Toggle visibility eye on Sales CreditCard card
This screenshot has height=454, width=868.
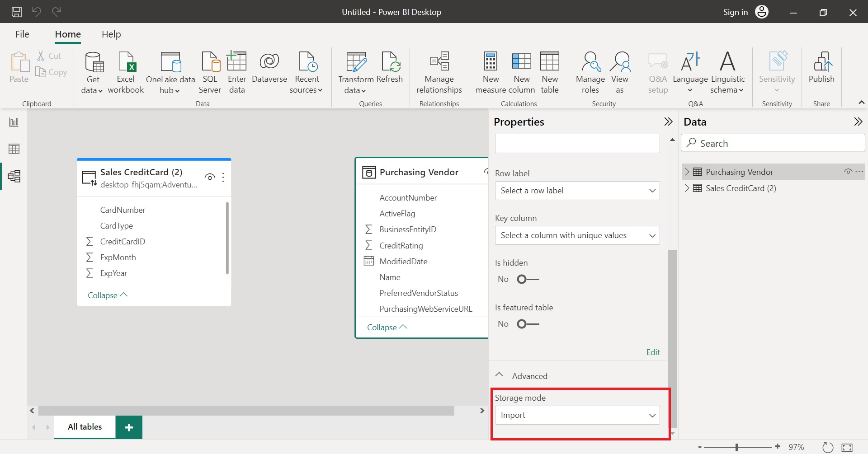pos(210,177)
